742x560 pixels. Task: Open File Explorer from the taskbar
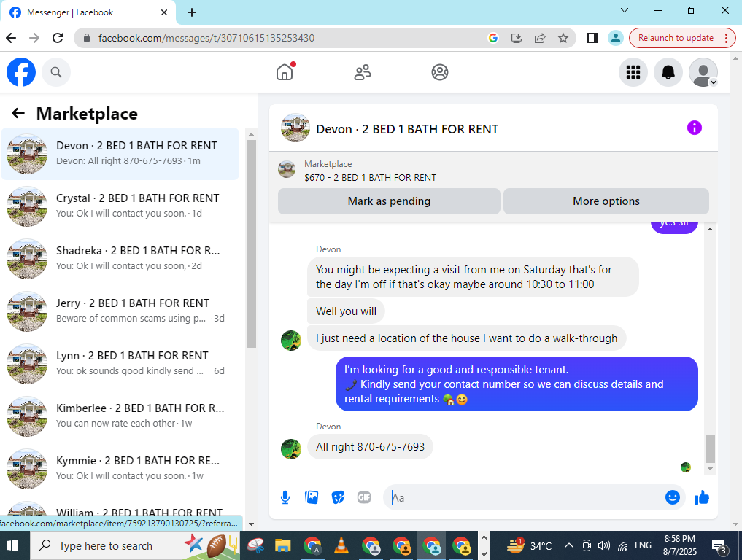[x=282, y=546]
